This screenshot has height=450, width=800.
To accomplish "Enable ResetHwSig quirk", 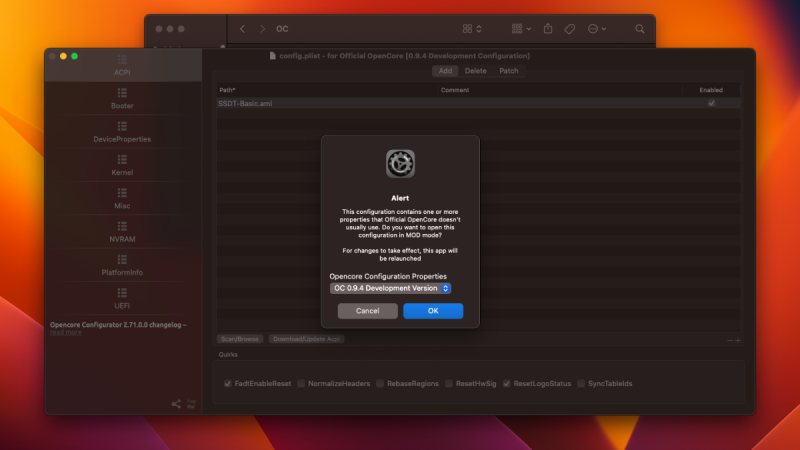I will [449, 384].
